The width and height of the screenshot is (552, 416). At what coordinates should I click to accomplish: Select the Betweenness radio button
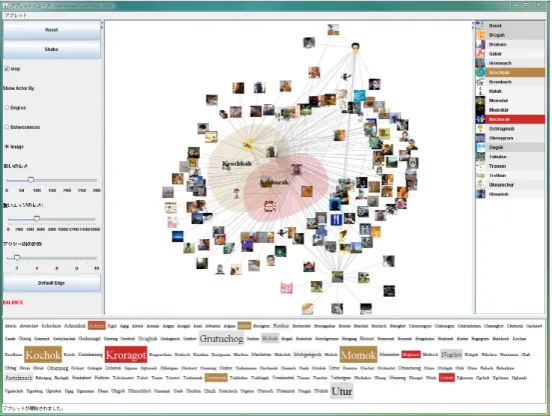coord(7,127)
